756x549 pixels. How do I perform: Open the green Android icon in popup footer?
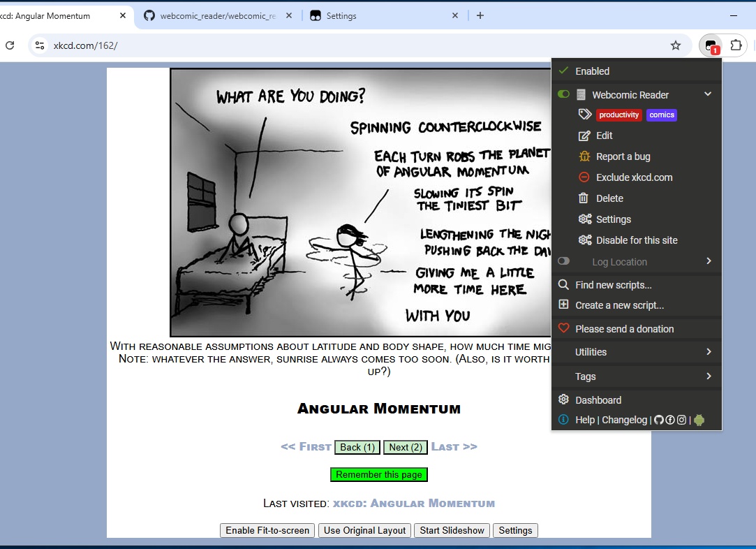coord(699,420)
